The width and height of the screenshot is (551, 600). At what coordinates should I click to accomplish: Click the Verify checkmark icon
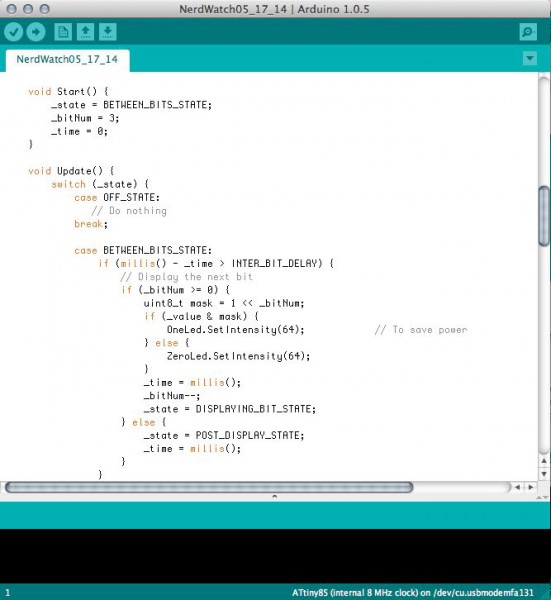14,32
